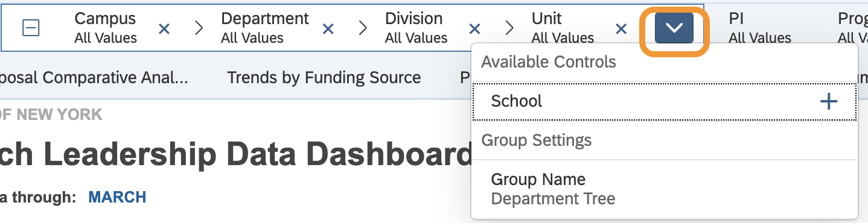
Task: Select the MARCH data-through value
Action: tap(117, 197)
